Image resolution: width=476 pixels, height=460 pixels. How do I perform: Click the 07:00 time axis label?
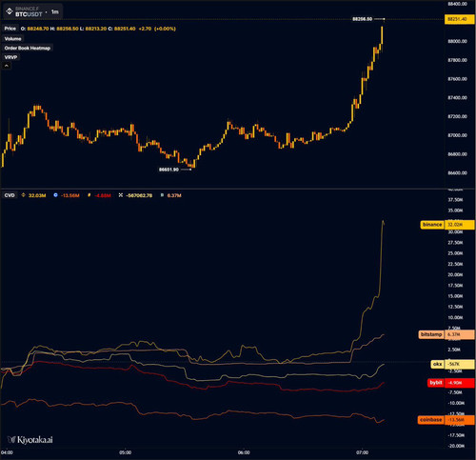click(363, 452)
